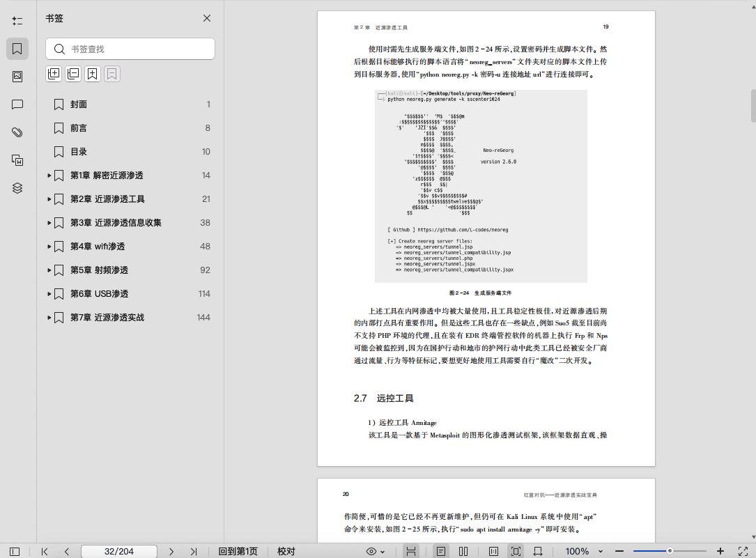
Task: Open the outline list sidebar icon
Action: (17, 21)
